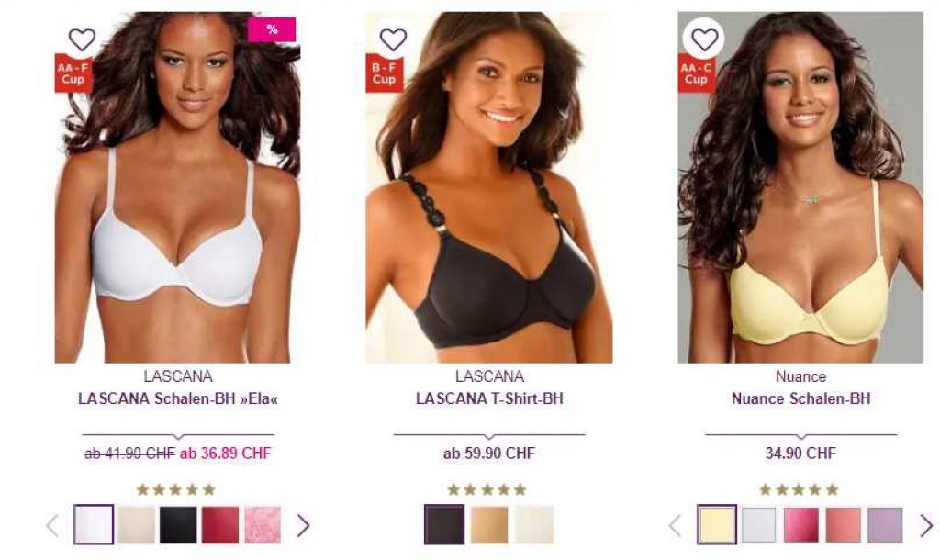Open Nuance Schalen-BH product link
940x560 pixels.
[x=800, y=398]
